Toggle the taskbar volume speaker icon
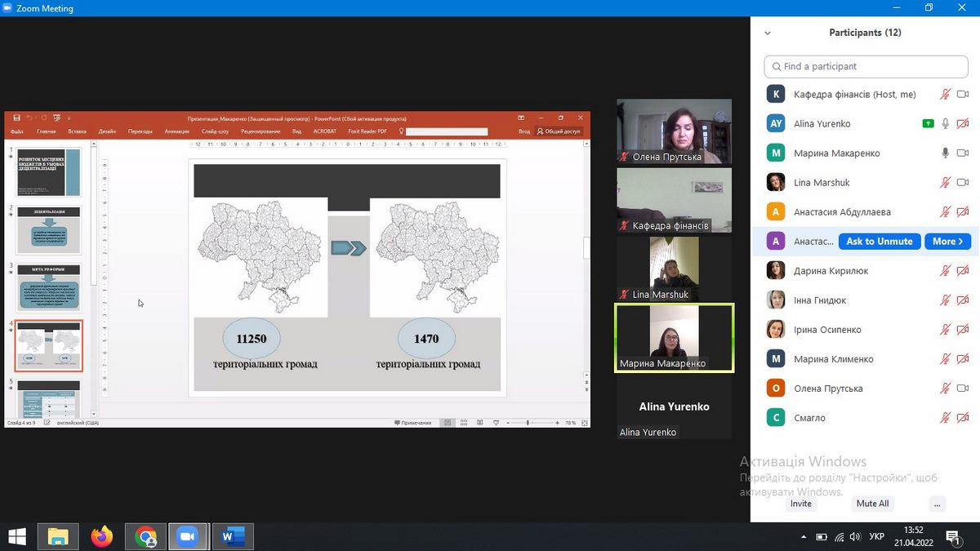Image resolution: width=980 pixels, height=551 pixels. coord(855,537)
